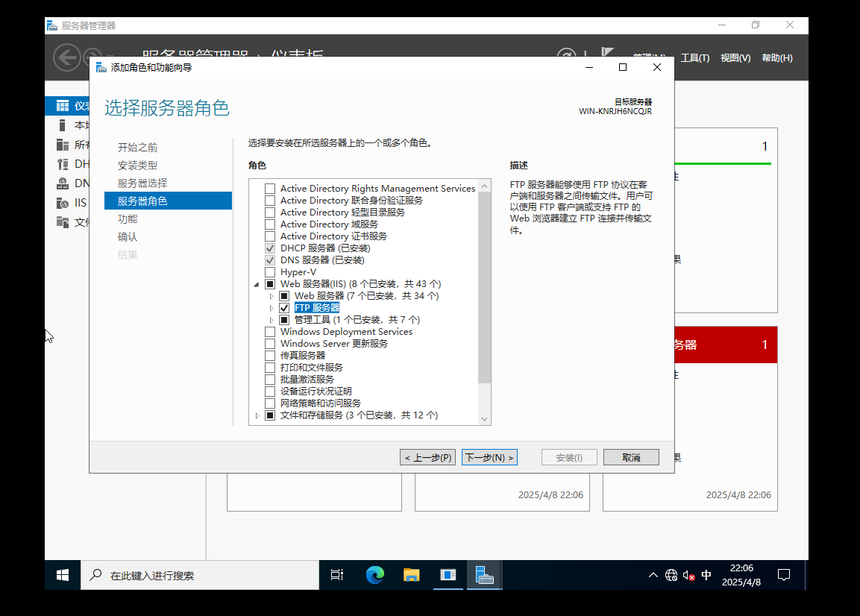Go to 开始之前 wizard step
Screen dimensions: 860x616
(138, 148)
